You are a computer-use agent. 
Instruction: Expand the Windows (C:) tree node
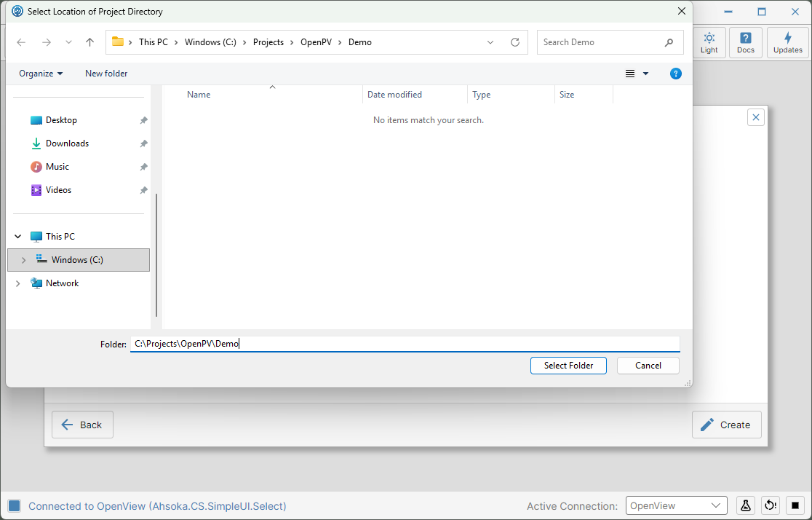coord(23,260)
